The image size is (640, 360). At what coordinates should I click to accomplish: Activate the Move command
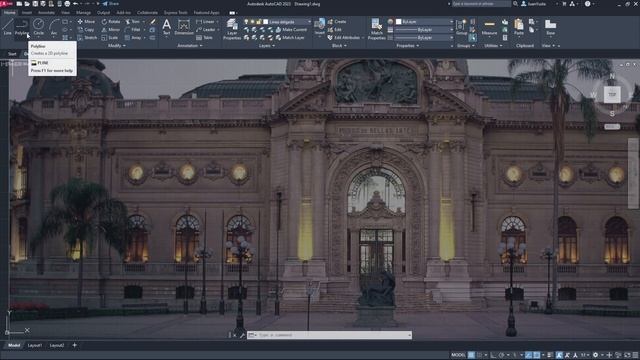coord(86,22)
